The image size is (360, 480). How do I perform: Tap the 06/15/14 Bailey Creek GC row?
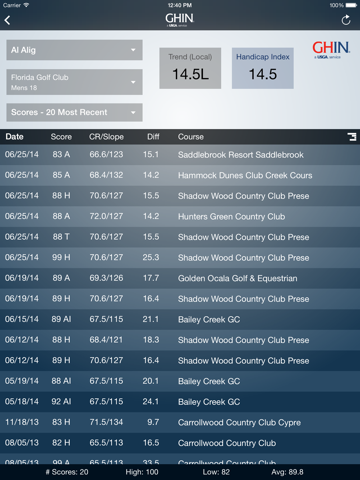(180, 319)
